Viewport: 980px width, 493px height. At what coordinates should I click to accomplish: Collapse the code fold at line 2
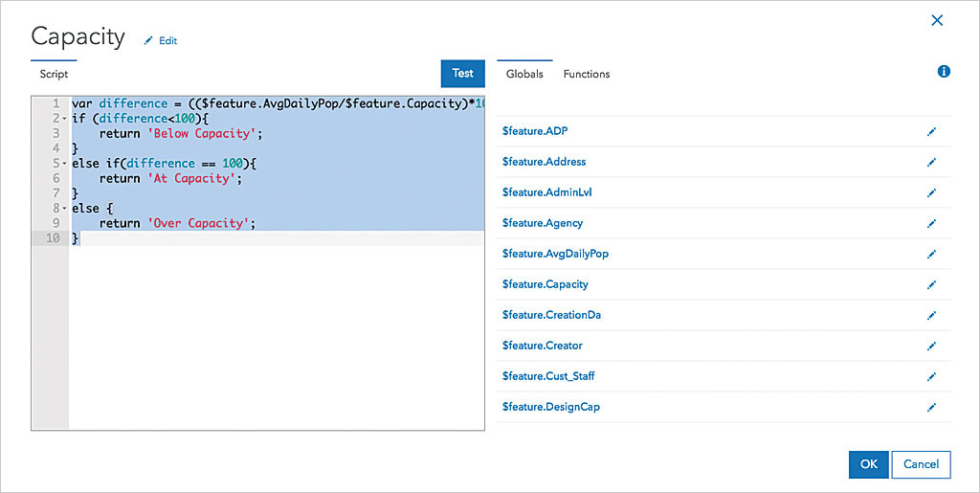click(x=64, y=119)
